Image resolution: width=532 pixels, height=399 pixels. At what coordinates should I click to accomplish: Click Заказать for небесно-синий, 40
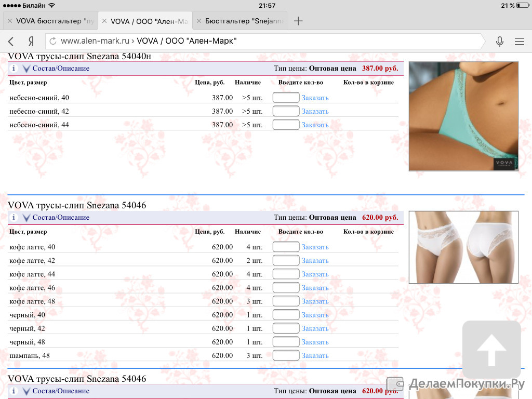tap(315, 98)
